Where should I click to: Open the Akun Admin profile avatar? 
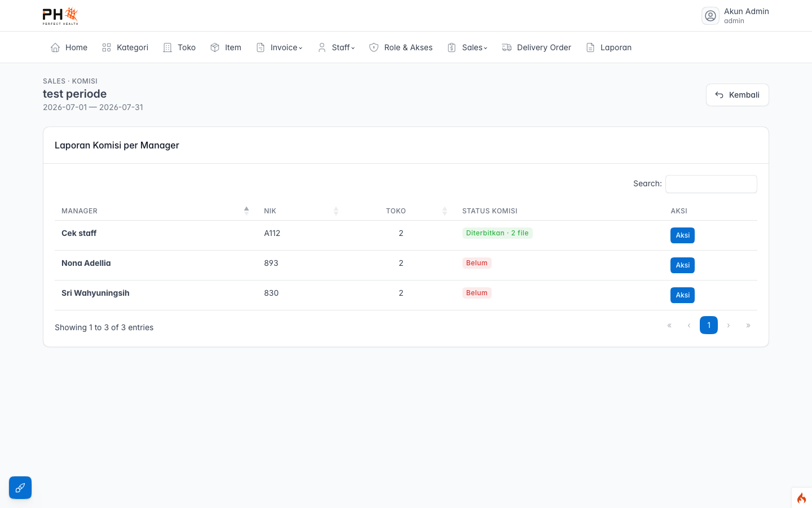tap(710, 16)
